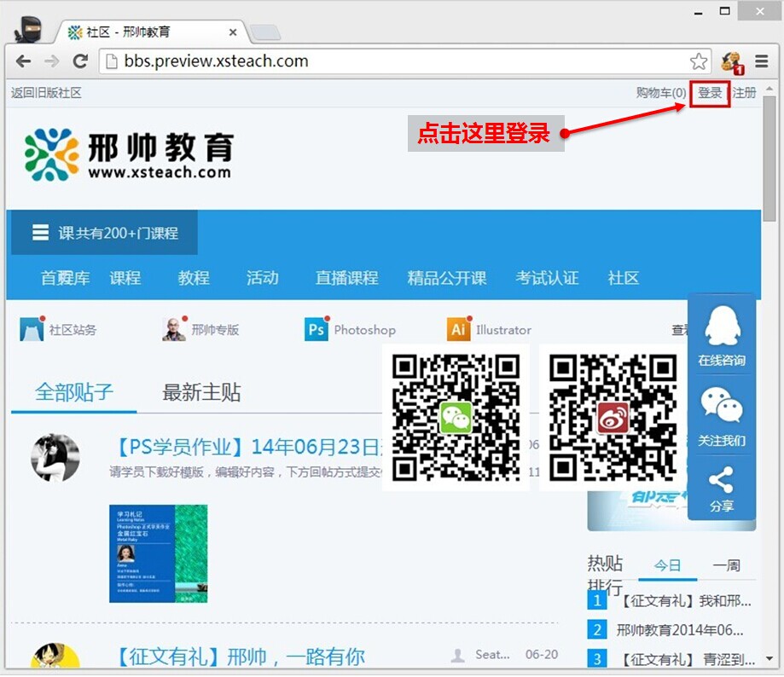Click the green post attachment thumbnail
784x677 pixels.
click(158, 553)
